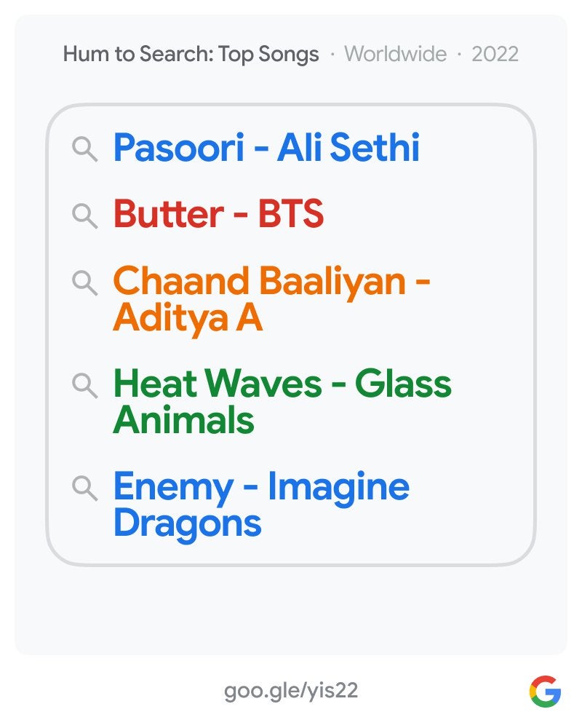Image resolution: width=582 pixels, height=728 pixels.
Task: Select the red song title "Butter"
Action: 168,214
